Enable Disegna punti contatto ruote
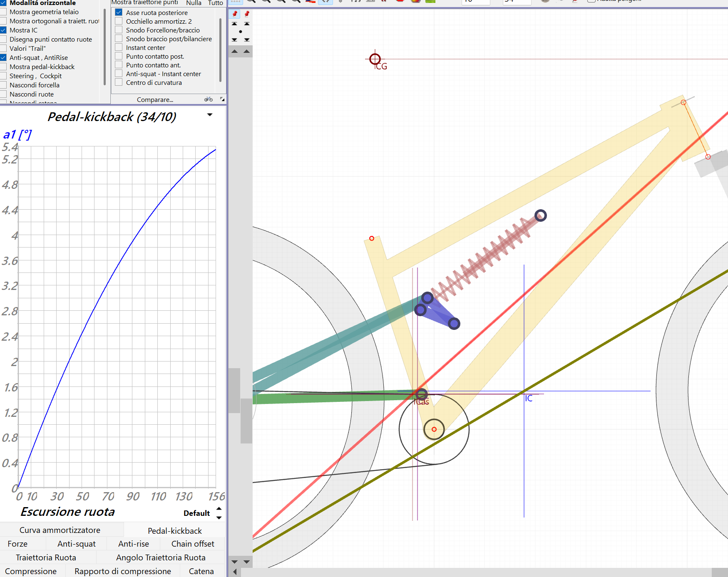The height and width of the screenshot is (577, 728). (x=3, y=39)
